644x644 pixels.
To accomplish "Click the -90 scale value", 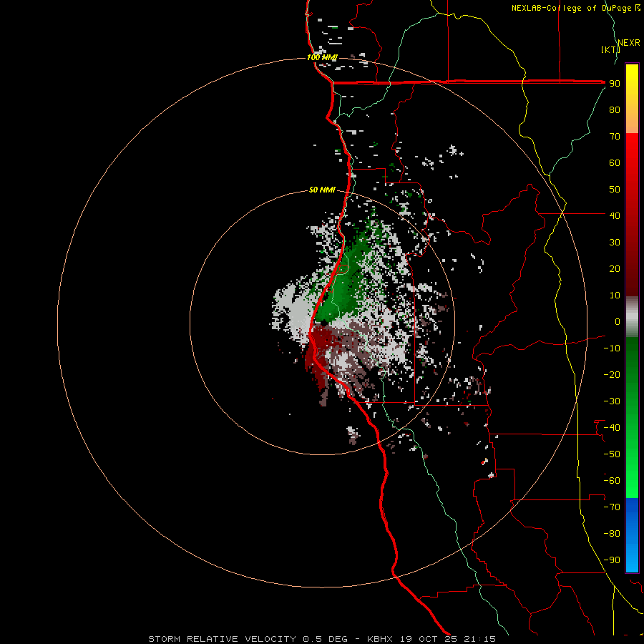I will tap(612, 560).
